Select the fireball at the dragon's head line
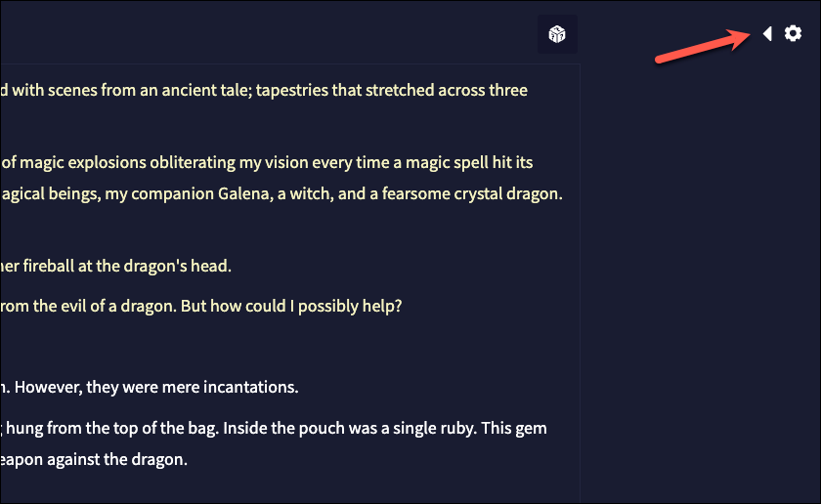The image size is (821, 504). pyautogui.click(x=115, y=266)
